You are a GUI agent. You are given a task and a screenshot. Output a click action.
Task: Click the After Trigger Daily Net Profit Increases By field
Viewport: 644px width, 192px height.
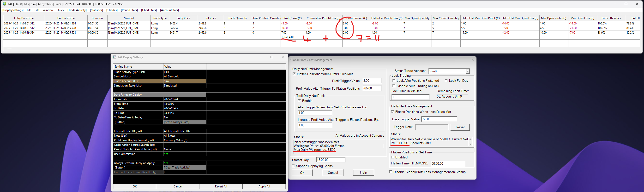pos(315,113)
